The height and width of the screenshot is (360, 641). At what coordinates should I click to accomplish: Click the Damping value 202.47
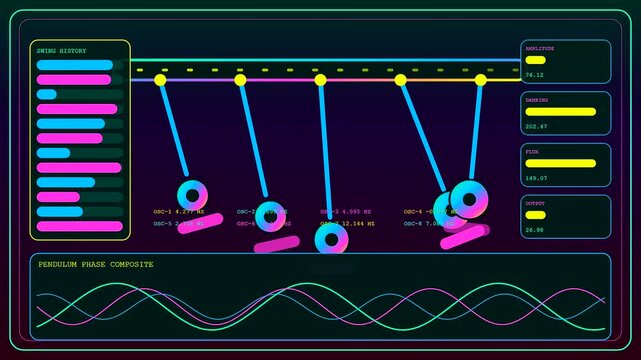tap(536, 127)
